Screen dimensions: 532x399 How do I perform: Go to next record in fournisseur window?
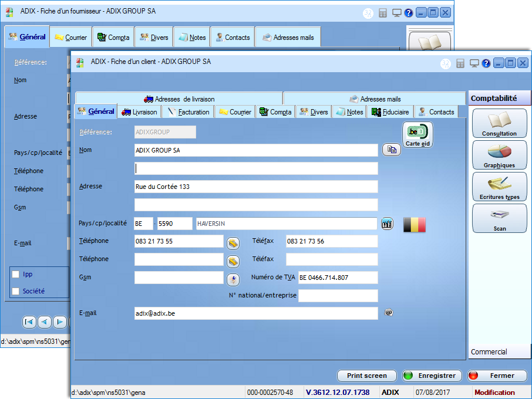[60, 322]
